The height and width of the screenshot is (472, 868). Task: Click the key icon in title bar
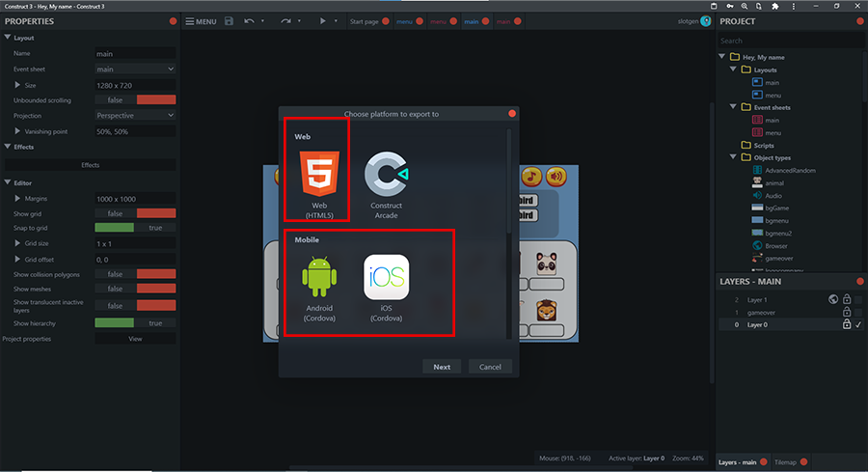(730, 6)
